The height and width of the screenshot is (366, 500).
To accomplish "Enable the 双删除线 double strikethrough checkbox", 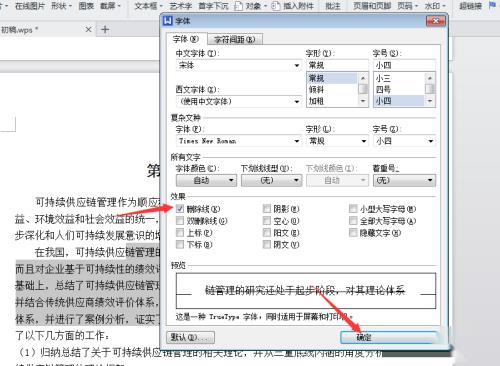I will tap(180, 221).
